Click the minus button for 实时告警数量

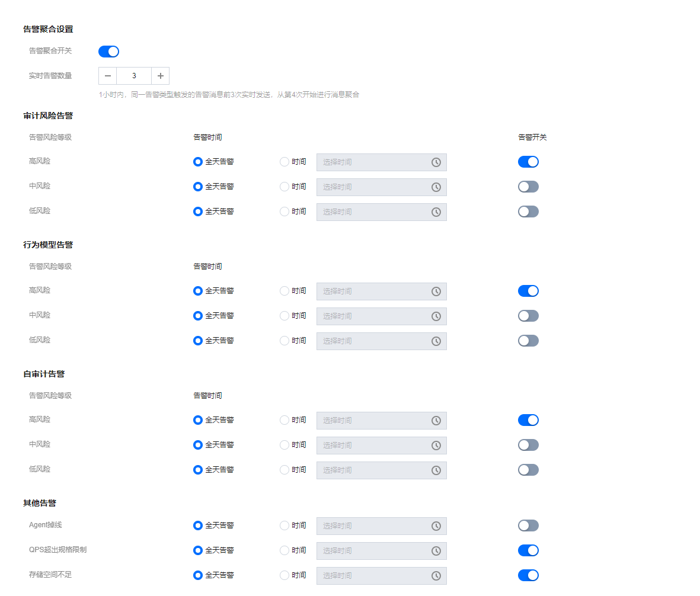pos(108,76)
